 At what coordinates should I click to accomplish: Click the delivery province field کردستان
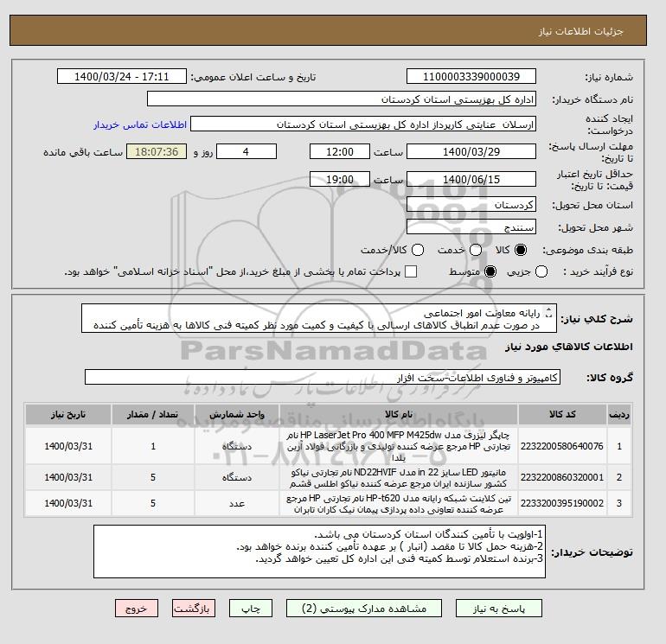(471, 205)
